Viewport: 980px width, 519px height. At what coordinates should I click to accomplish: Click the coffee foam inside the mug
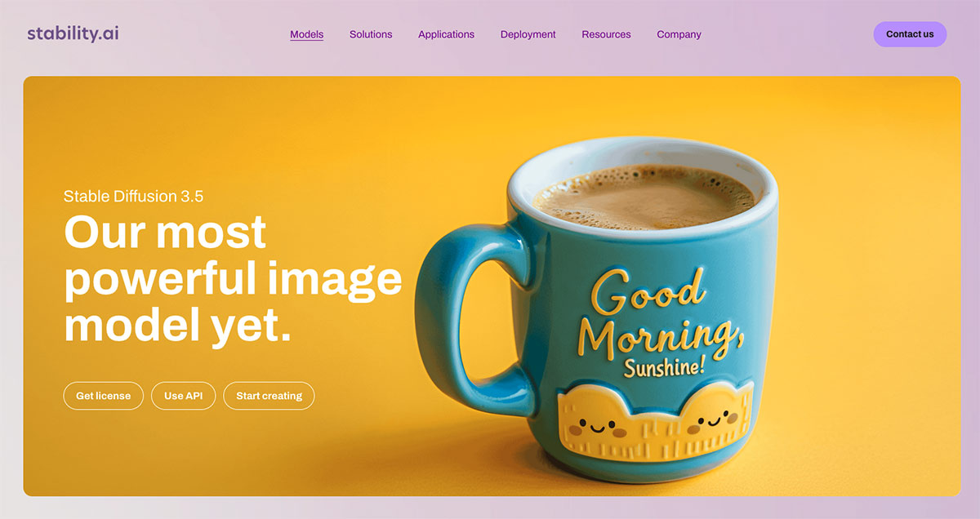pyautogui.click(x=644, y=196)
